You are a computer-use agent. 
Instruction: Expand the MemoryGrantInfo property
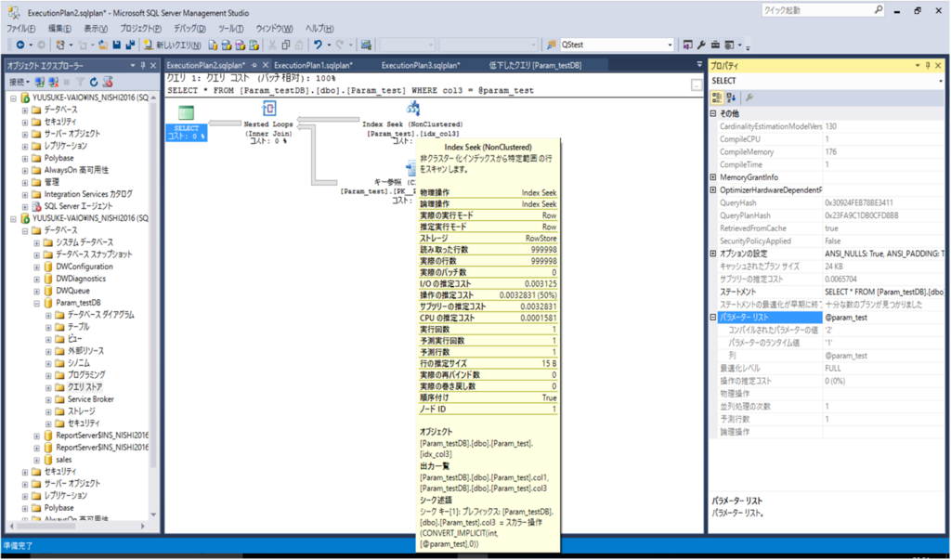pyautogui.click(x=713, y=177)
